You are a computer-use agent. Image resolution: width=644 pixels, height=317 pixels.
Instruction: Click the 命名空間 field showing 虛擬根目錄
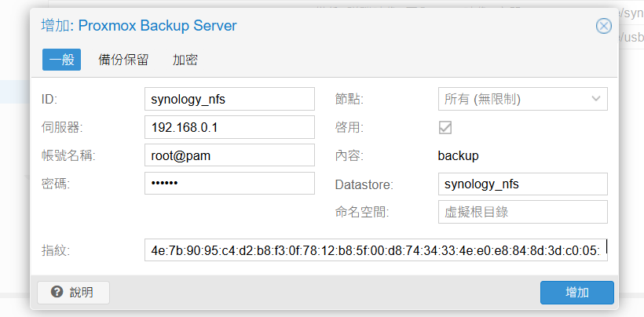pos(522,212)
